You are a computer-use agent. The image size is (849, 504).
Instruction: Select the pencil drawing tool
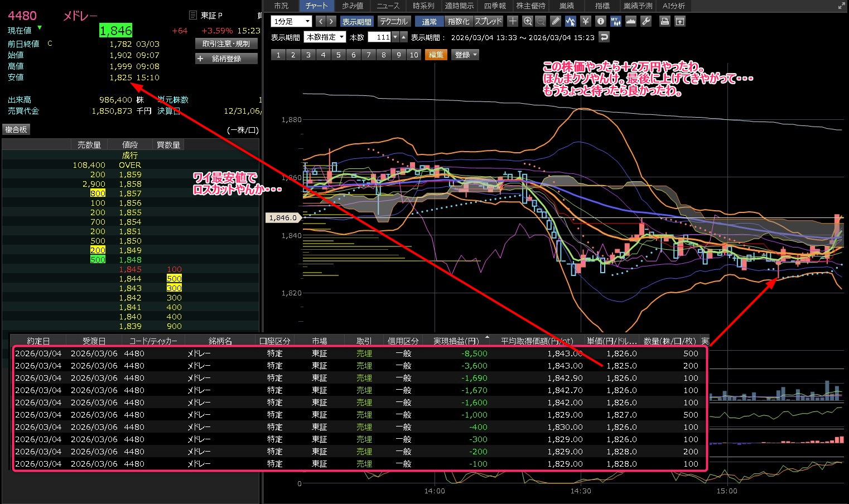point(555,21)
